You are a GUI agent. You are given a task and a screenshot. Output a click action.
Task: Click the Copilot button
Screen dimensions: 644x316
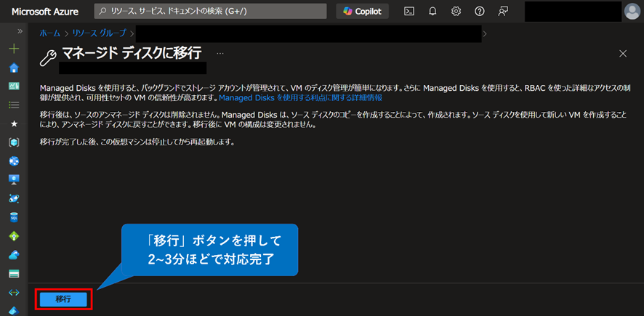(362, 12)
